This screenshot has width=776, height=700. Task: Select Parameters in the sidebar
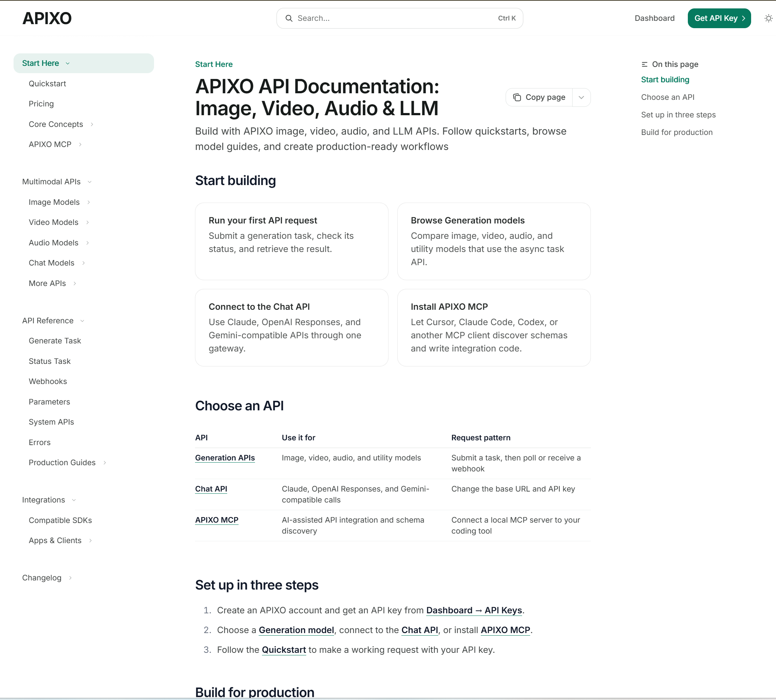pyautogui.click(x=49, y=402)
